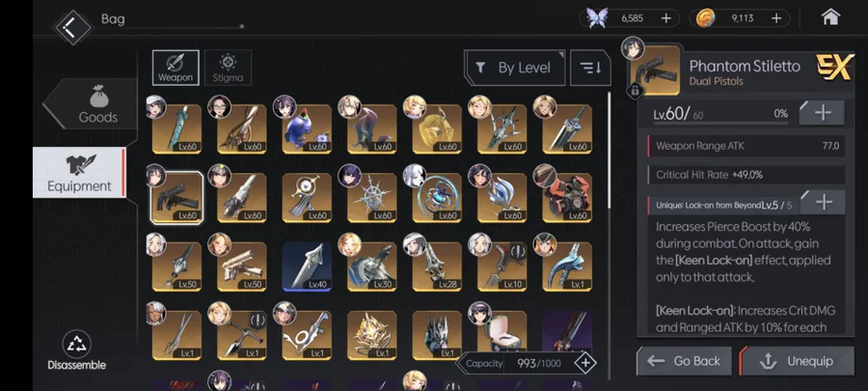Add more gold coins with plus
This screenshot has height=391, width=868.
click(x=776, y=18)
